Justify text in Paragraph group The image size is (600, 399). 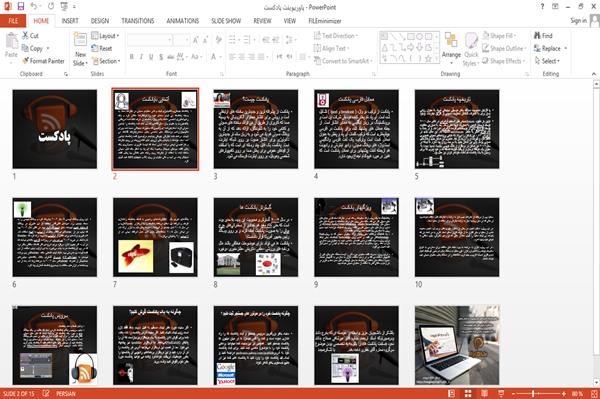click(x=261, y=57)
